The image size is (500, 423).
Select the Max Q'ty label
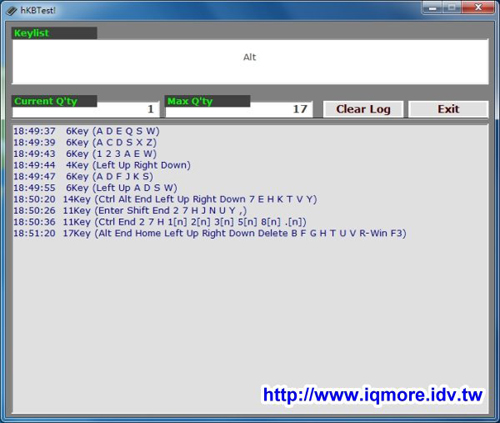[x=190, y=101]
